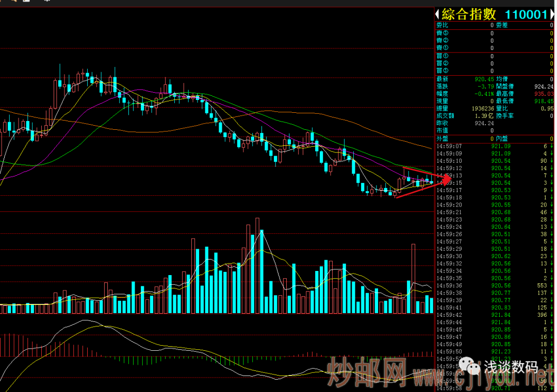Click the green down arrow on 14:59:07 row
Viewport: 557px width, 392px height.
551,146
